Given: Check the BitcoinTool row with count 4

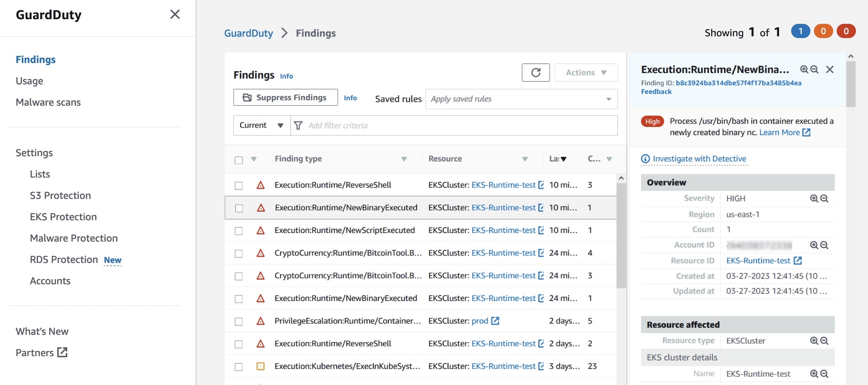Looking at the screenshot, I should pyautogui.click(x=239, y=254).
